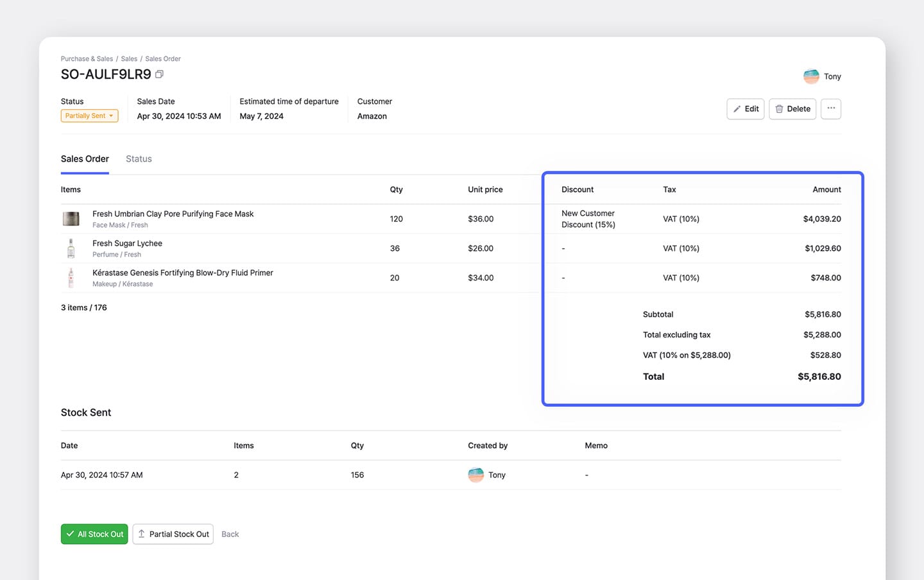This screenshot has width=924, height=580.
Task: Open Purchase & Sales breadcrumb link
Action: click(x=87, y=59)
